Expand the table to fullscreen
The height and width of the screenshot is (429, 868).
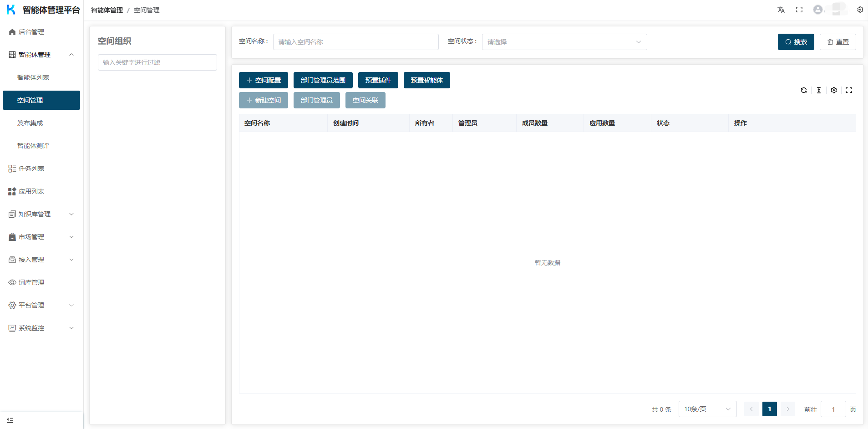coord(849,90)
